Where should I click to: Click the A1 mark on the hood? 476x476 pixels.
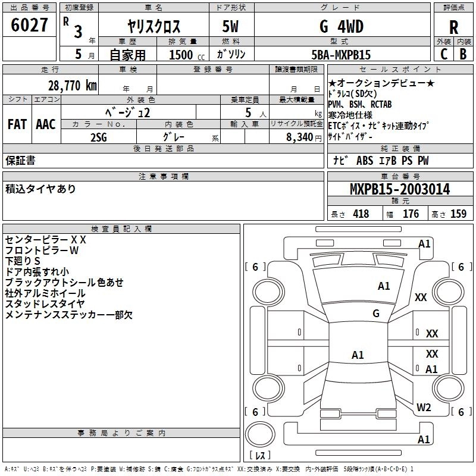tap(384, 286)
